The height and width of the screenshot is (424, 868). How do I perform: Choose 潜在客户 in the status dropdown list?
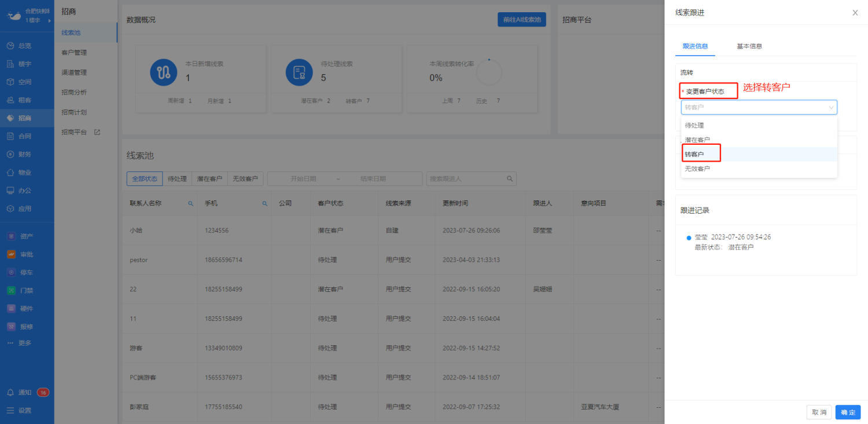[759, 140]
